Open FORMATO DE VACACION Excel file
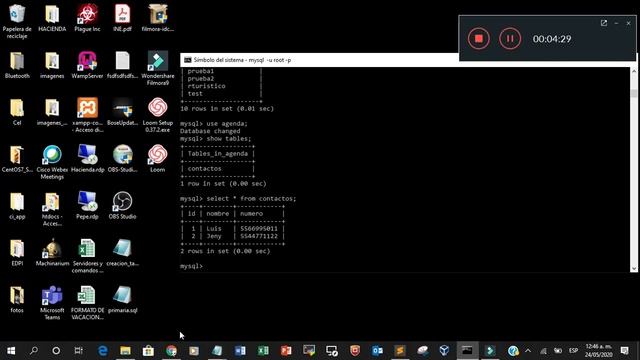 pyautogui.click(x=87, y=303)
